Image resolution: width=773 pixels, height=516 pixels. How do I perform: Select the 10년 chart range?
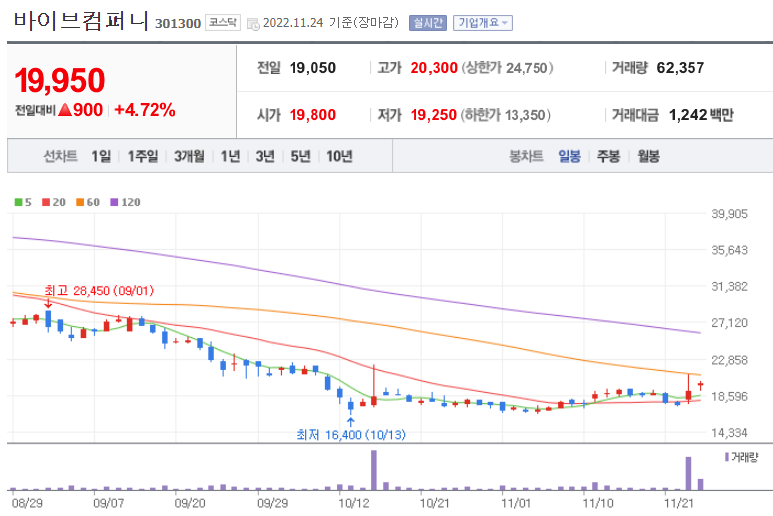tap(339, 156)
